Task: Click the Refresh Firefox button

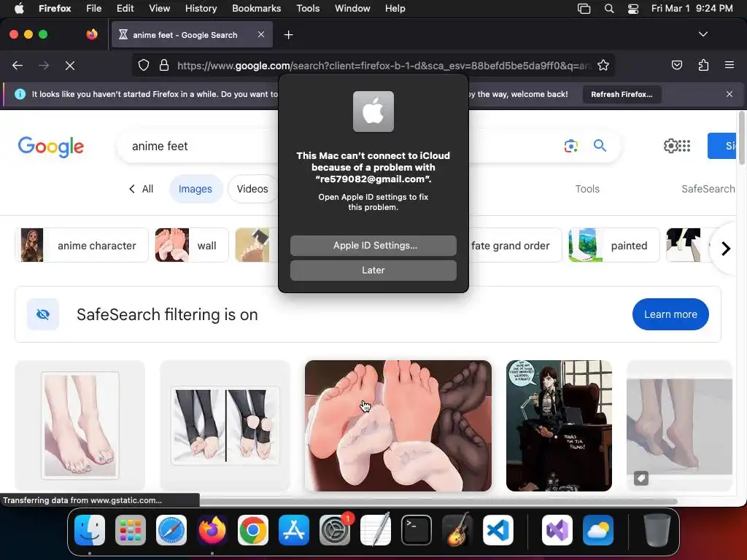Action: (x=622, y=94)
